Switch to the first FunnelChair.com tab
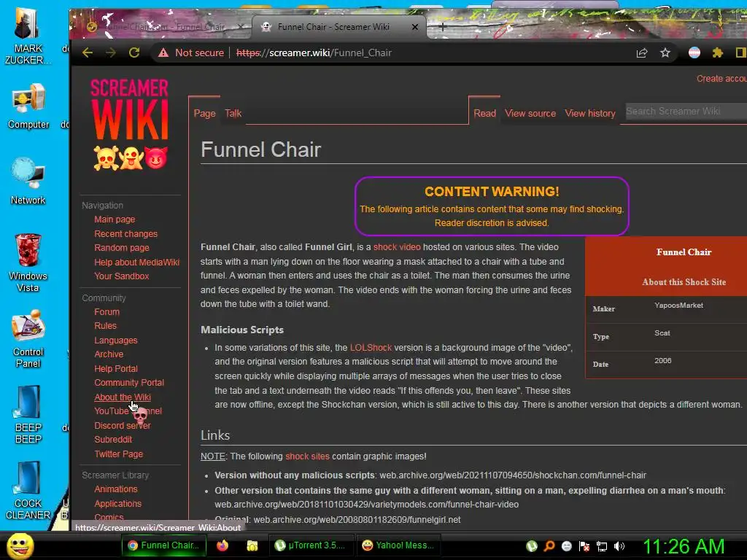The height and width of the screenshot is (560, 747). [x=164, y=27]
